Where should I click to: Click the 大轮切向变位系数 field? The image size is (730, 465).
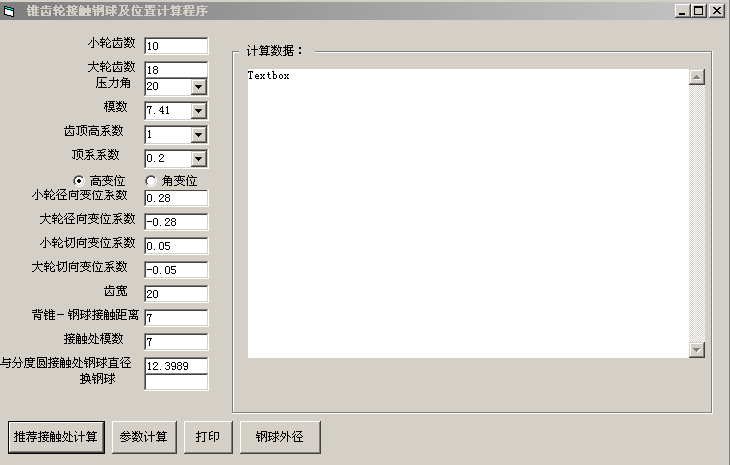[x=176, y=270]
